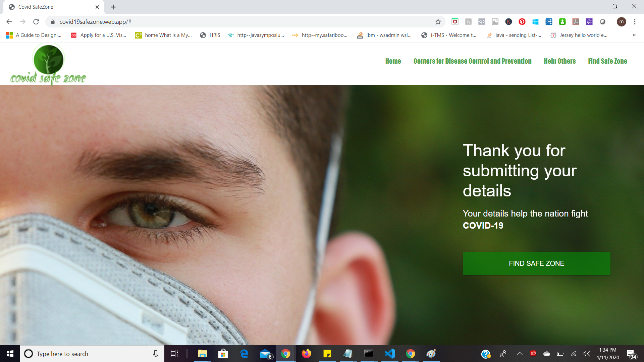Click the FIND SAFE ZONE button

(x=536, y=263)
